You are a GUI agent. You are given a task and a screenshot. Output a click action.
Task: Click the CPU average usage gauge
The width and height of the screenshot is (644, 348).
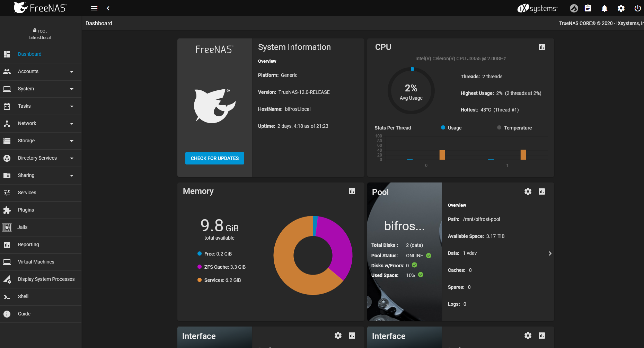pyautogui.click(x=411, y=91)
